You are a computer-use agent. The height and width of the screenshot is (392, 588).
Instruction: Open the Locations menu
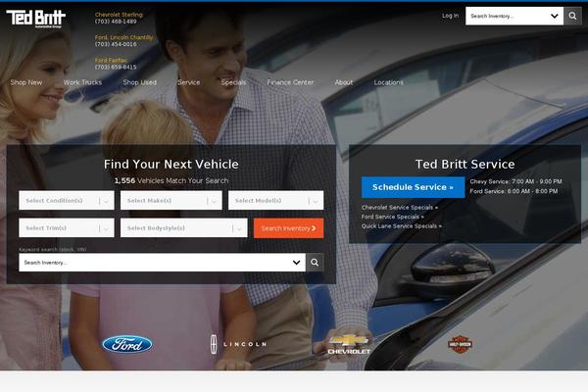click(388, 82)
